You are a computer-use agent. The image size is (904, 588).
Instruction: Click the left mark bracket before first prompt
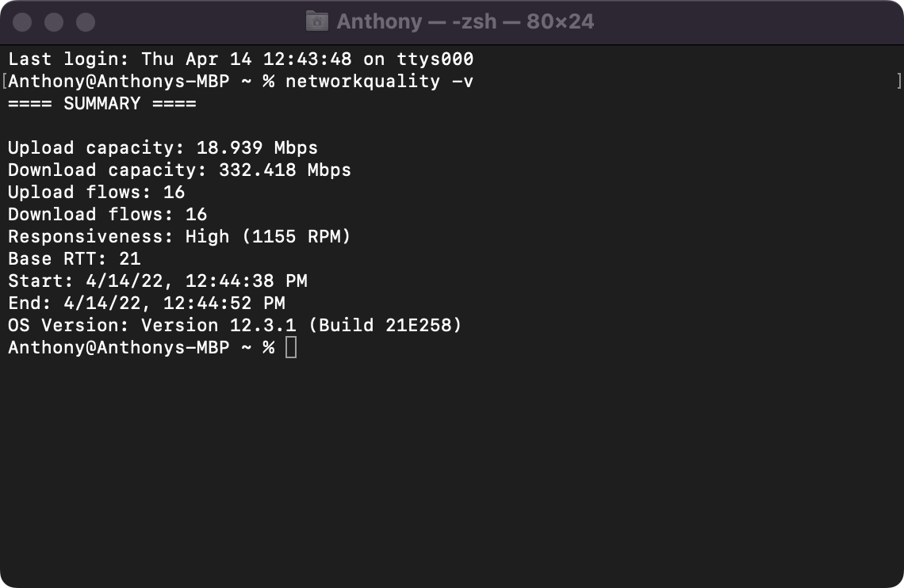pos(5,81)
